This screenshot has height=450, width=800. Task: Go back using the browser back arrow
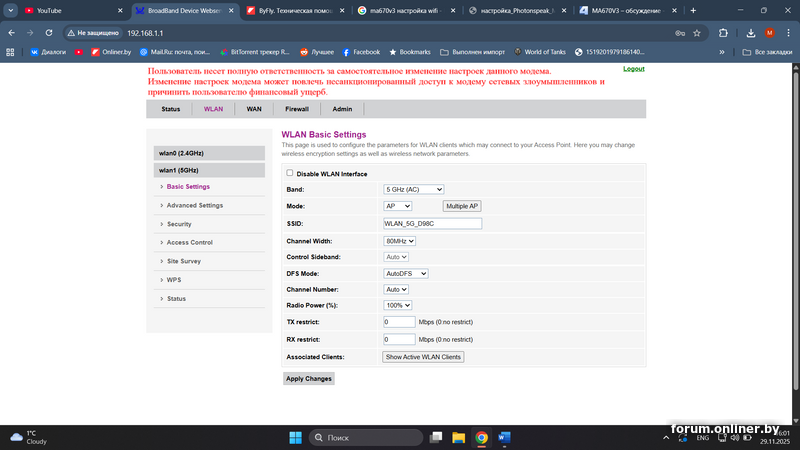pos(11,32)
